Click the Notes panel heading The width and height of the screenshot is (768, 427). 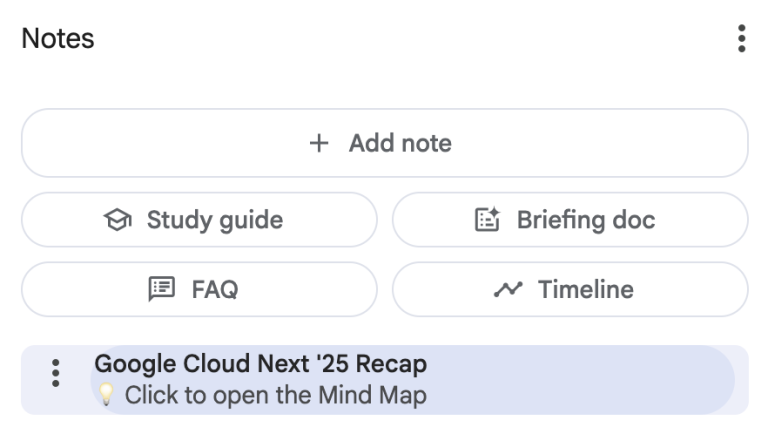pos(58,39)
